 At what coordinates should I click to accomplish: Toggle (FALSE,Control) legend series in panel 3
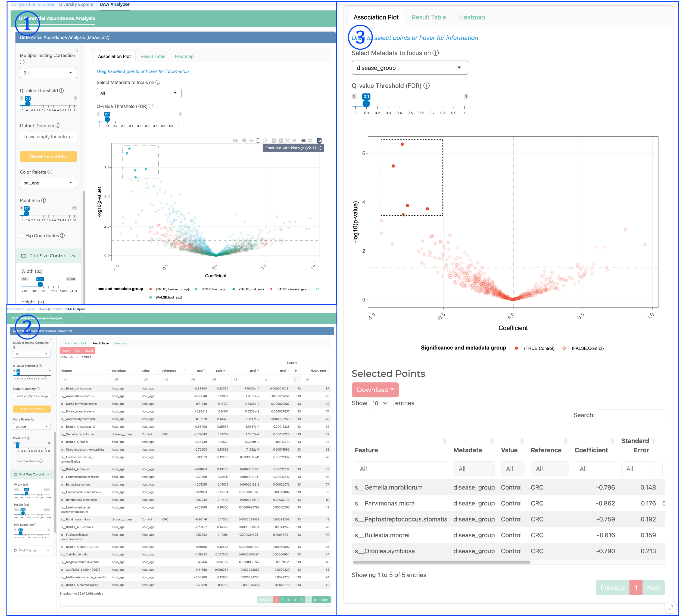[583, 348]
